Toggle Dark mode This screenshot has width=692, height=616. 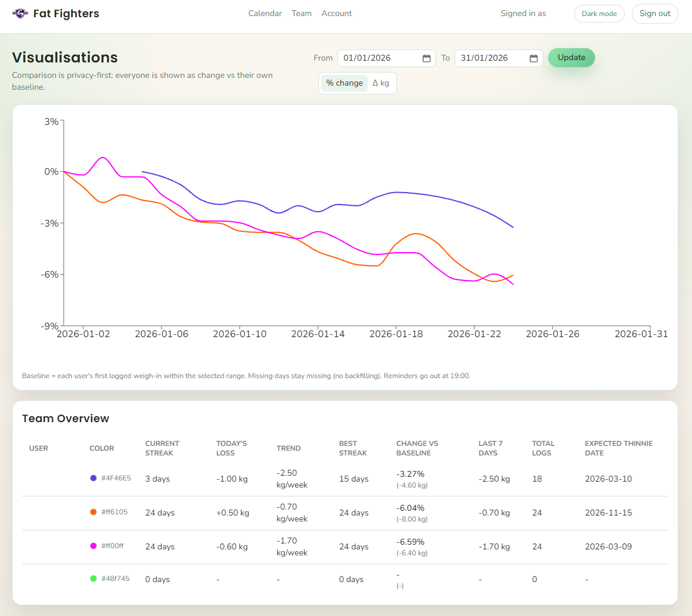[x=599, y=13]
